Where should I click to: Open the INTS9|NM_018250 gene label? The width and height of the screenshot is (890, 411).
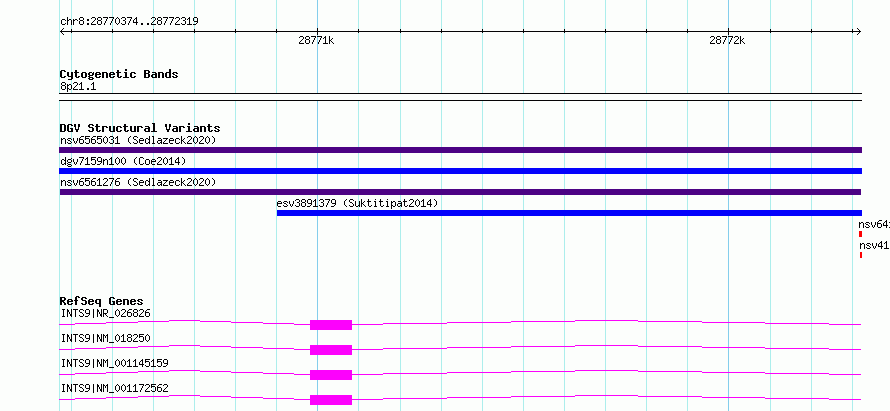point(106,338)
